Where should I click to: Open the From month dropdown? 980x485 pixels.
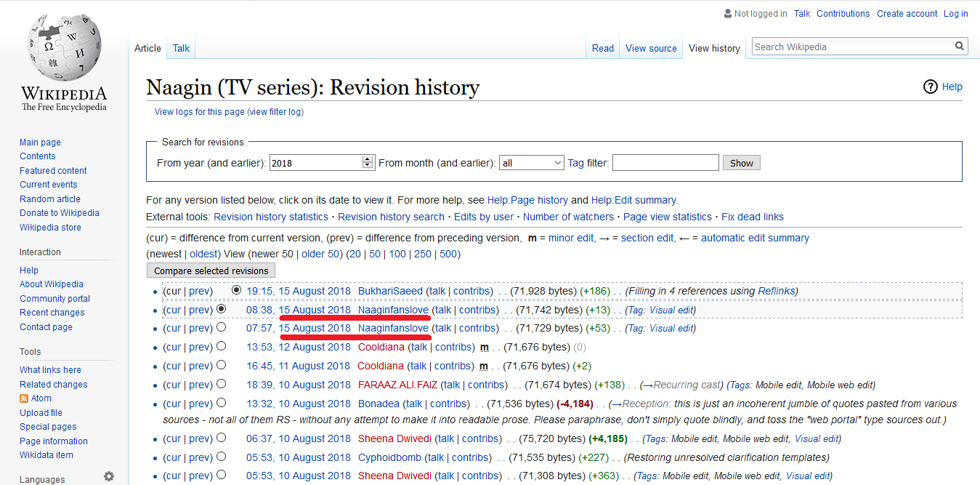[532, 163]
